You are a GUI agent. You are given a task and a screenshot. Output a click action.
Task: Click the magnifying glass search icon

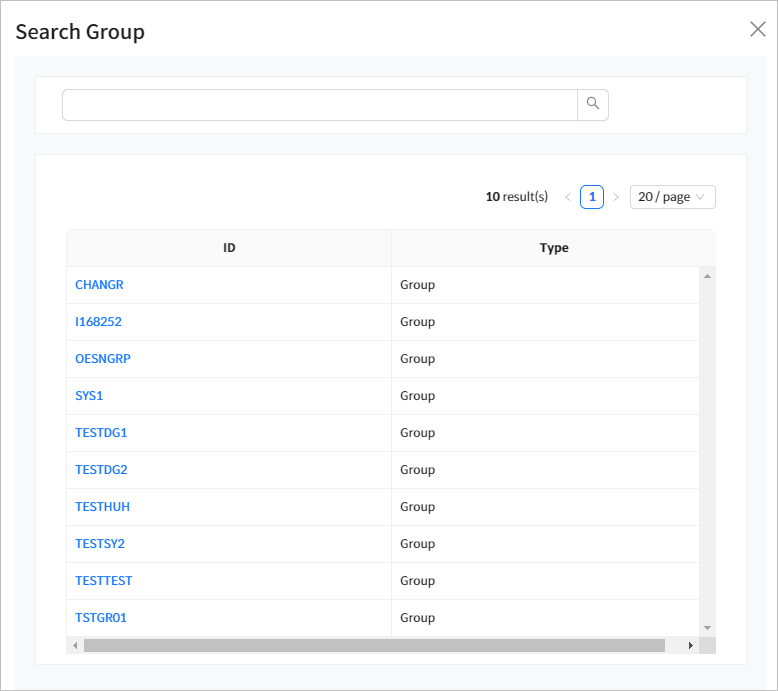[x=593, y=104]
